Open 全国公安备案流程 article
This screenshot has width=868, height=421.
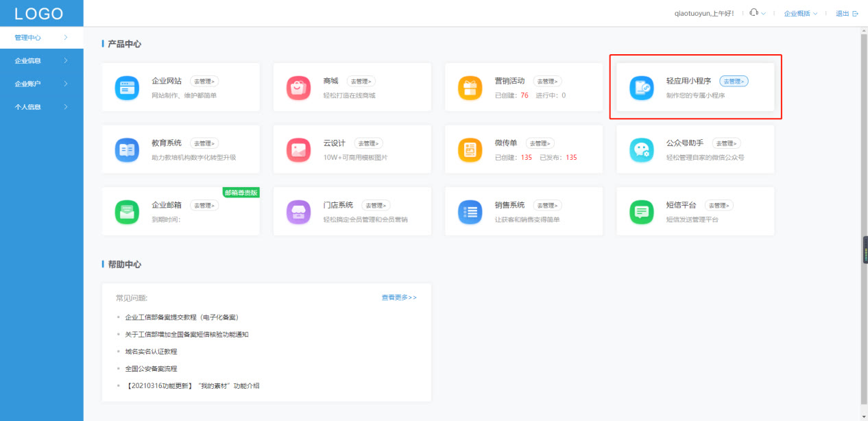tap(151, 369)
